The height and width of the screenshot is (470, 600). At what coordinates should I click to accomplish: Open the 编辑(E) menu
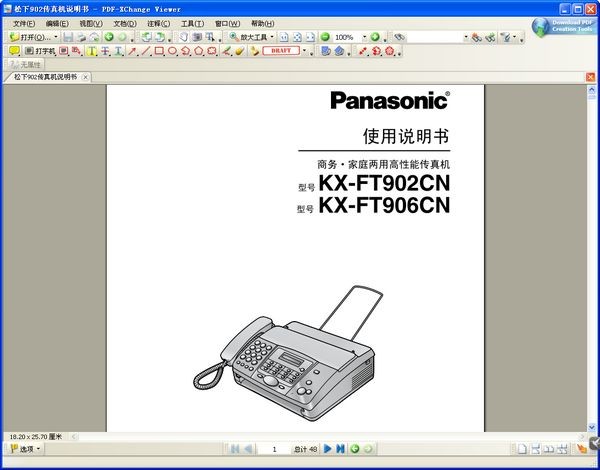coord(57,24)
